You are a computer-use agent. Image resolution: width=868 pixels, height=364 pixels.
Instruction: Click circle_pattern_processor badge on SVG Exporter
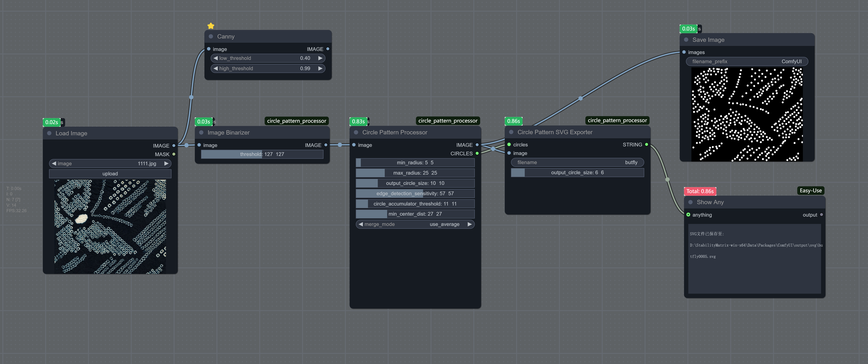(617, 120)
